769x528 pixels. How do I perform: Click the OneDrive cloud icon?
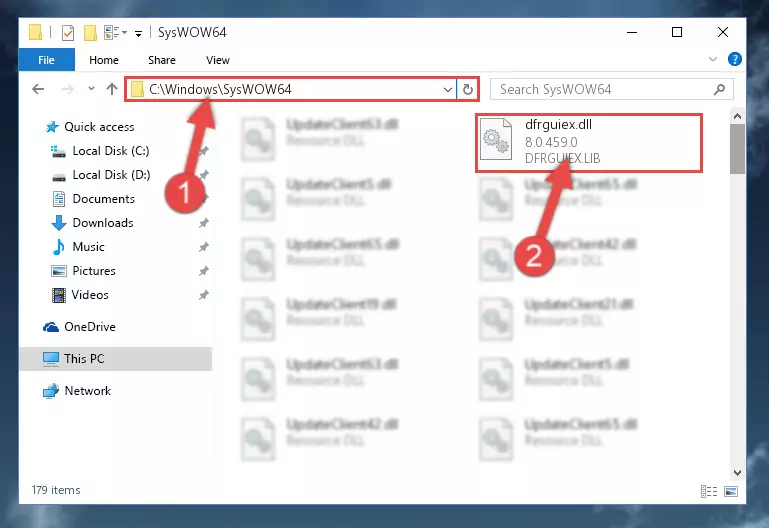(51, 327)
